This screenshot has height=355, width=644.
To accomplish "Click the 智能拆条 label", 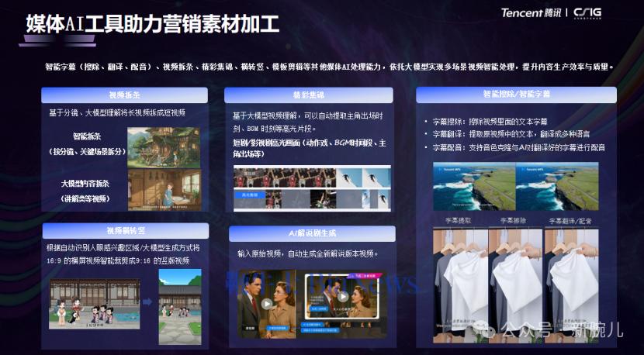I will pos(87,136).
